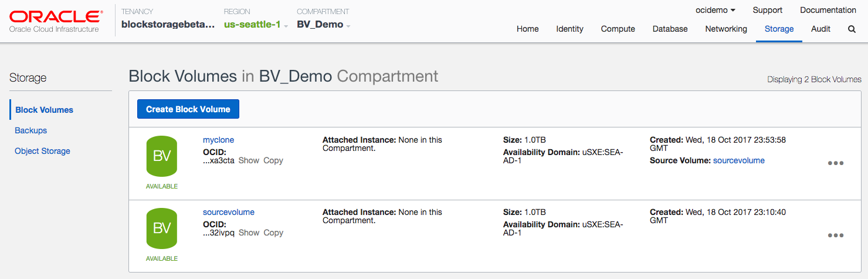Screen dimensions: 868x279
Task: Expand the BV_Demo compartment dropdown
Action: [x=324, y=25]
